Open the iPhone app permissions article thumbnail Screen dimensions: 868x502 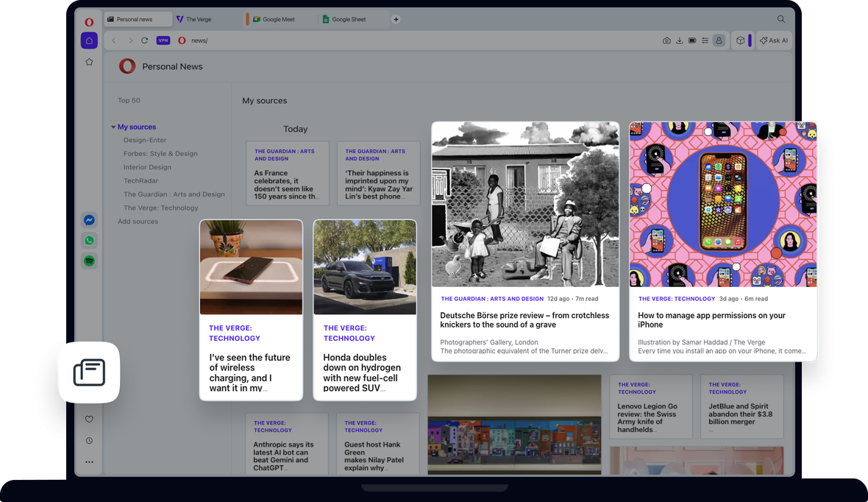click(723, 205)
